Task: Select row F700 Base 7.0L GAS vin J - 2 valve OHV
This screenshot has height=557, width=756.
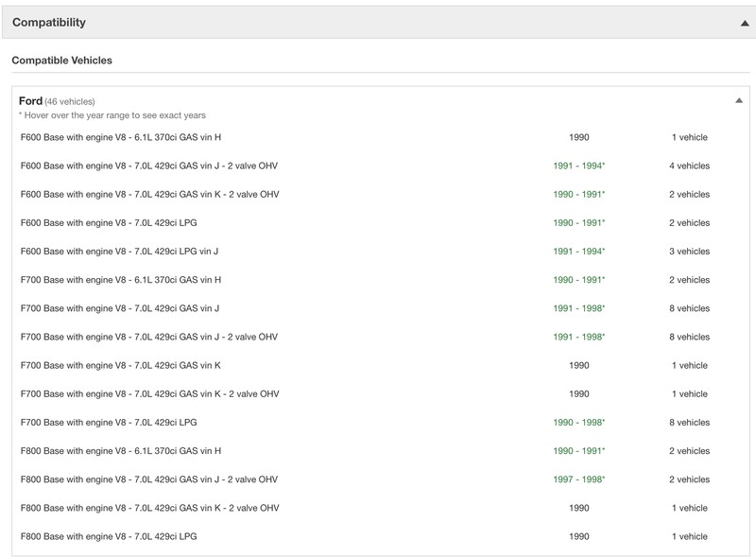Action: point(381,337)
